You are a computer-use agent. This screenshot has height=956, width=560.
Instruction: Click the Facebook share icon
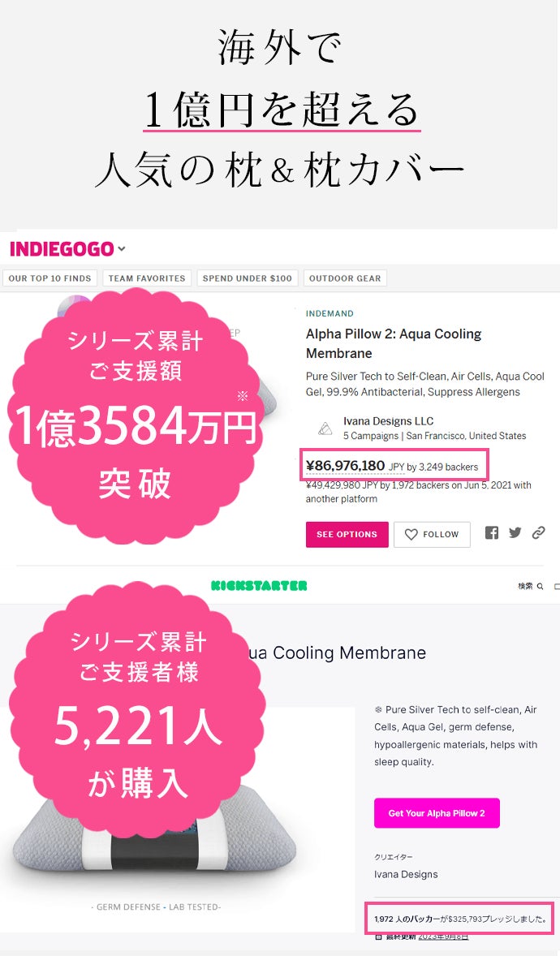tap(492, 533)
